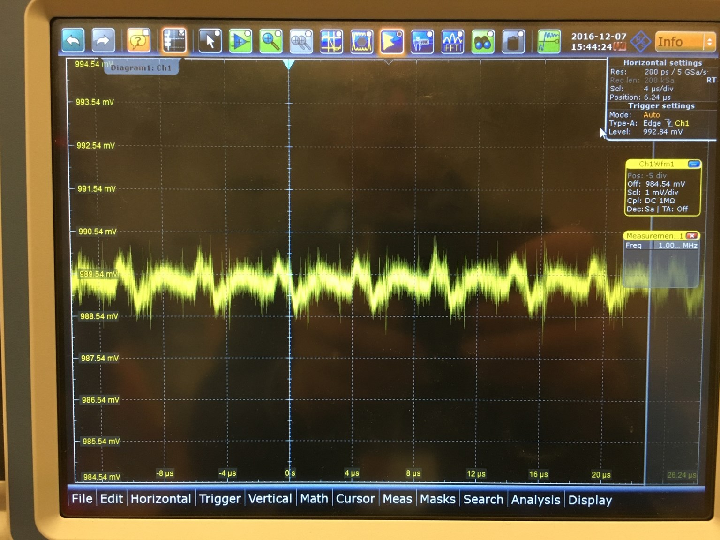This screenshot has height=540, width=720.
Task: Select the Mask test tool icon
Action: 362,41
